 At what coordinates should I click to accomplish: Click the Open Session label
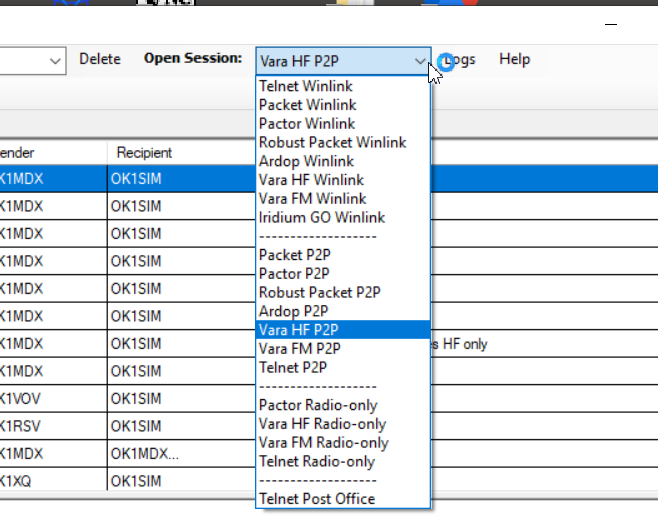[x=193, y=58]
